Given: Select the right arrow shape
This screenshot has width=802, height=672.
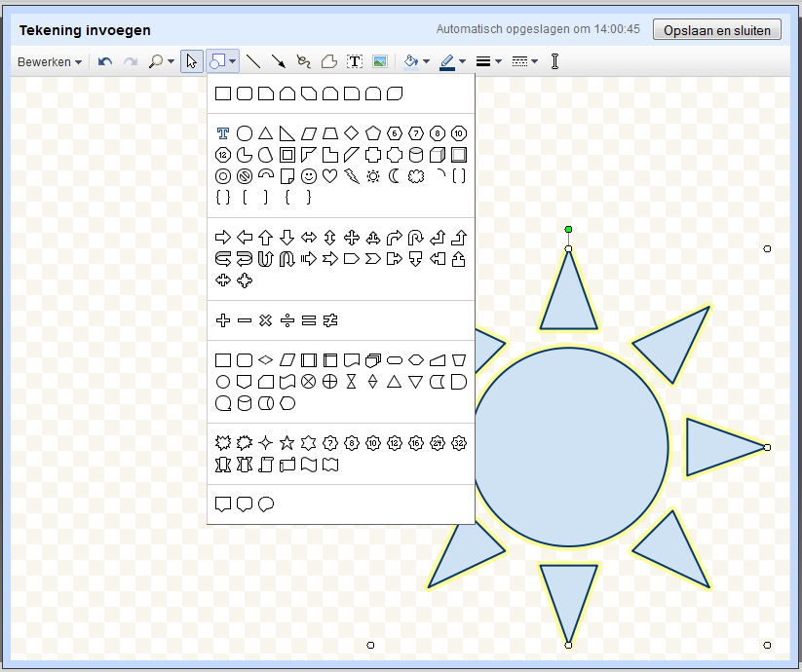Looking at the screenshot, I should [x=222, y=237].
